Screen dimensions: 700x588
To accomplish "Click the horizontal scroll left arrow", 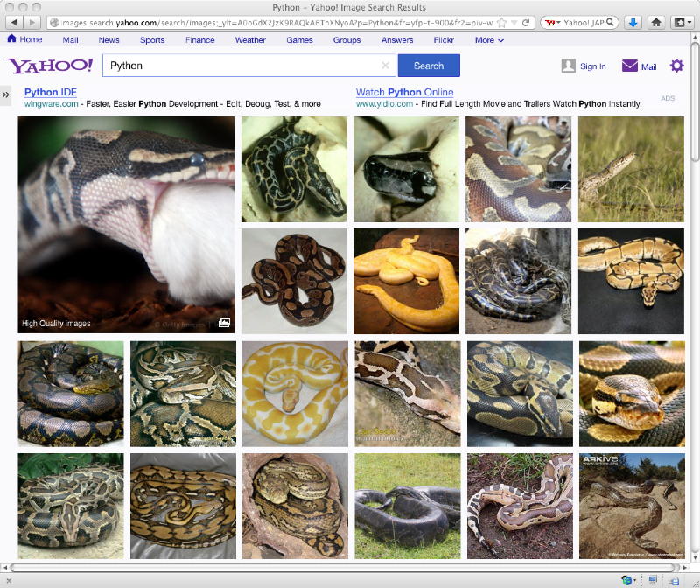I will click(5, 568).
